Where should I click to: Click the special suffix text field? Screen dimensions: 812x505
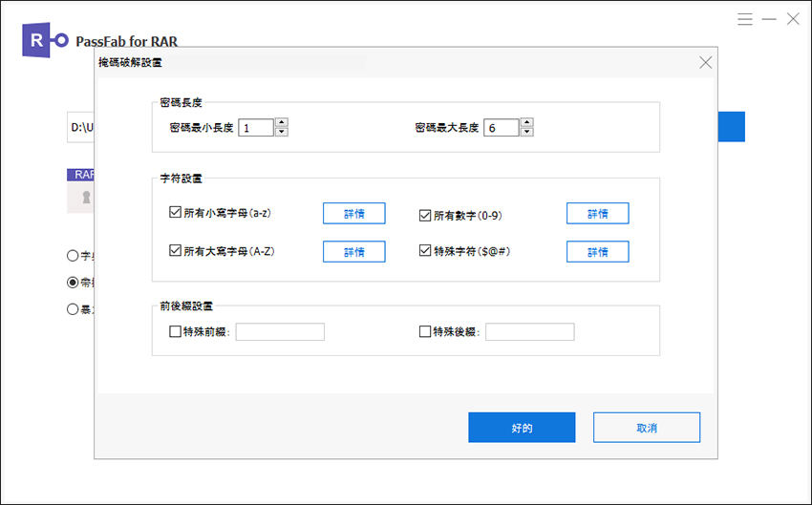(530, 331)
